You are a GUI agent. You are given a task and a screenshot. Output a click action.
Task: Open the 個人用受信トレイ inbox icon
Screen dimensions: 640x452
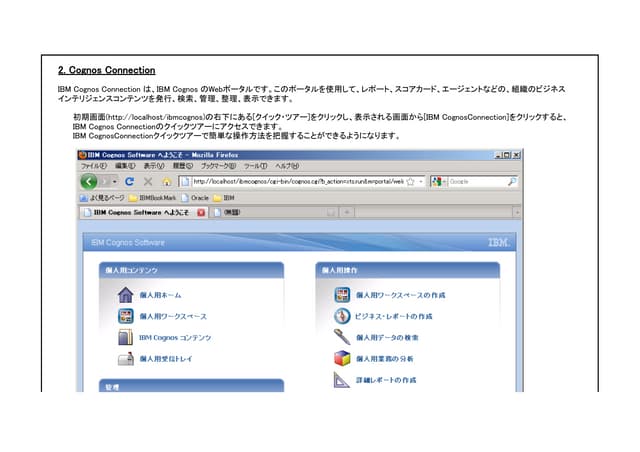[x=126, y=358]
